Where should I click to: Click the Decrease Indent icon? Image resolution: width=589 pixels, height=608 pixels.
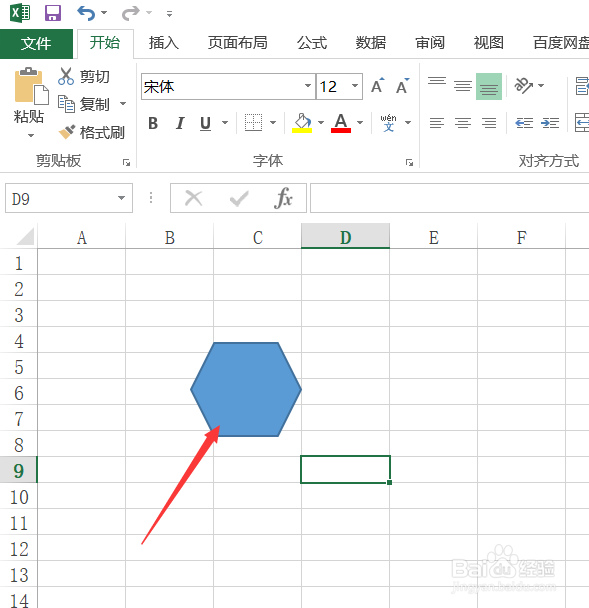(x=524, y=123)
